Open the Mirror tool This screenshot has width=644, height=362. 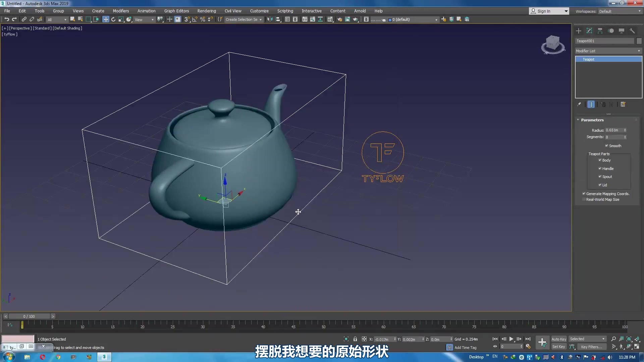point(269,19)
